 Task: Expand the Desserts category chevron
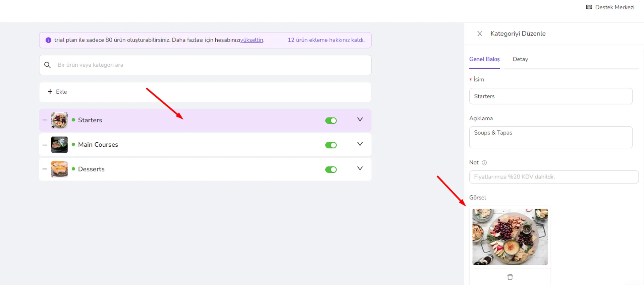click(360, 168)
